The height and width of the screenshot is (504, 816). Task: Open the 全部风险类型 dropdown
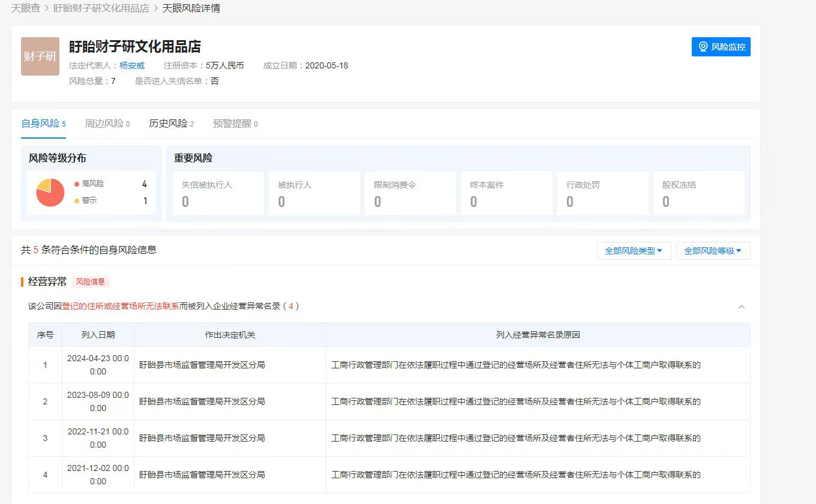pyautogui.click(x=634, y=251)
